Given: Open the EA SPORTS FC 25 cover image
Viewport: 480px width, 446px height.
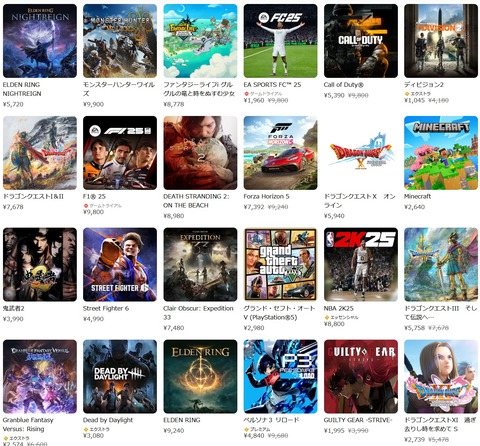Looking at the screenshot, I should point(281,41).
